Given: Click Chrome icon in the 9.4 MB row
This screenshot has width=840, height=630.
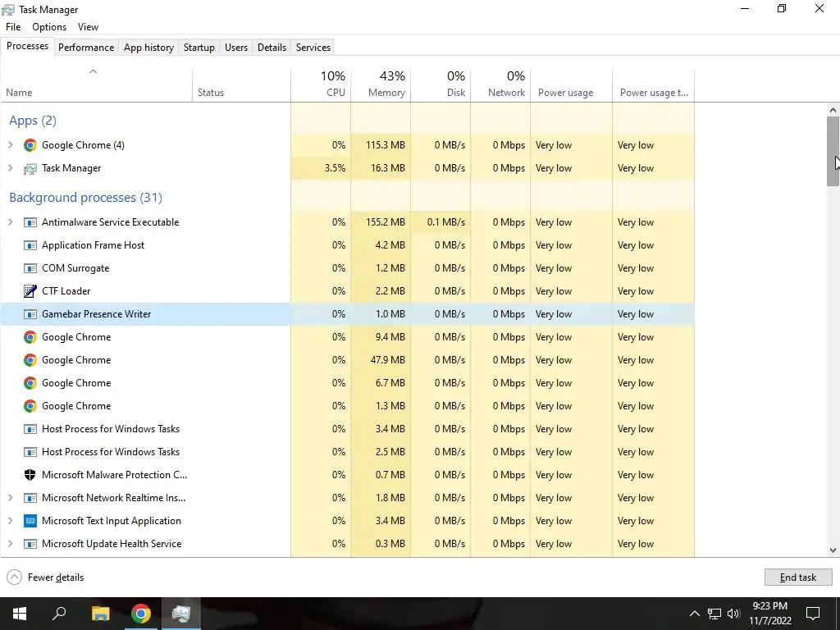Looking at the screenshot, I should (x=30, y=337).
